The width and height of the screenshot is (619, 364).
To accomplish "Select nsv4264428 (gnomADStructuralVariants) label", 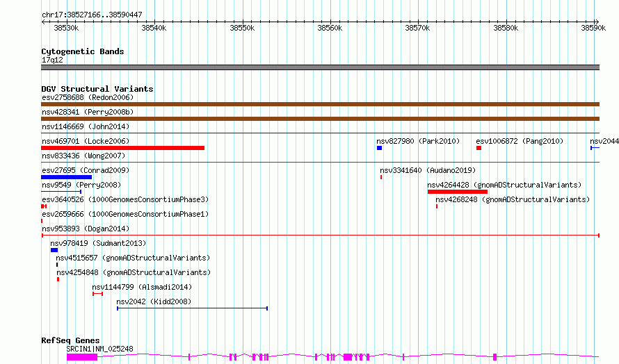I will coord(504,185).
